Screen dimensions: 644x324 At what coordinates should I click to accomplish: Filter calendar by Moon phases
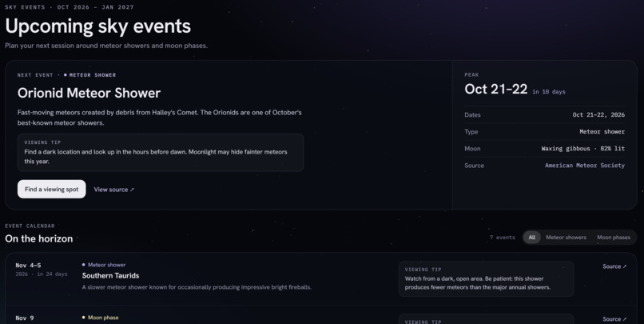point(614,238)
